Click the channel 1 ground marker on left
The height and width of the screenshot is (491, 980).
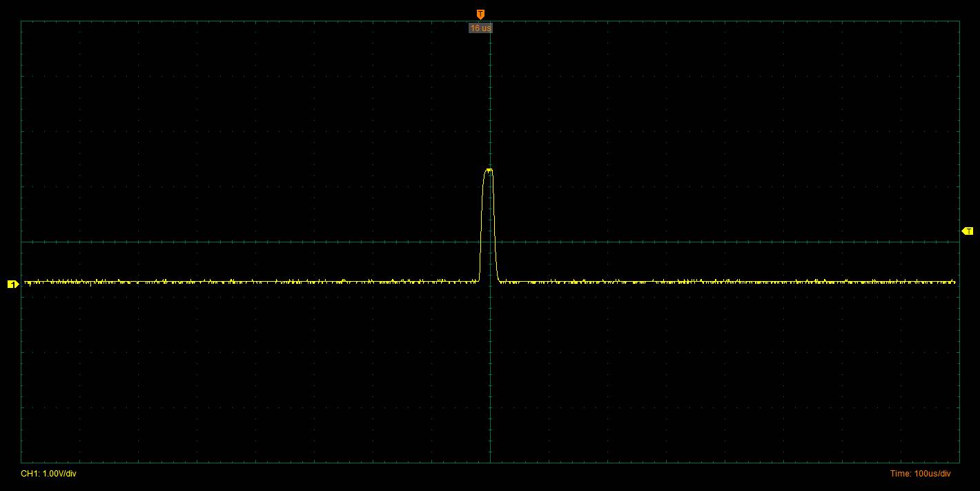click(x=12, y=284)
